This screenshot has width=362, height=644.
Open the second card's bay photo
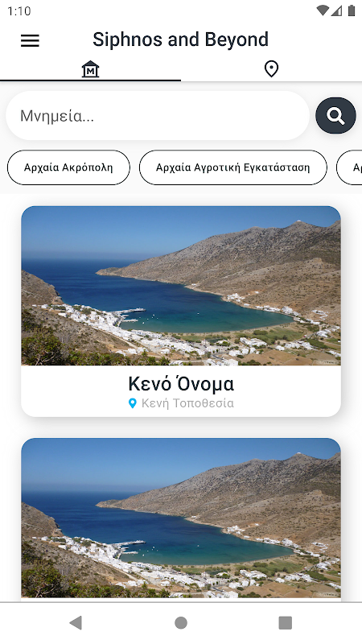181,518
